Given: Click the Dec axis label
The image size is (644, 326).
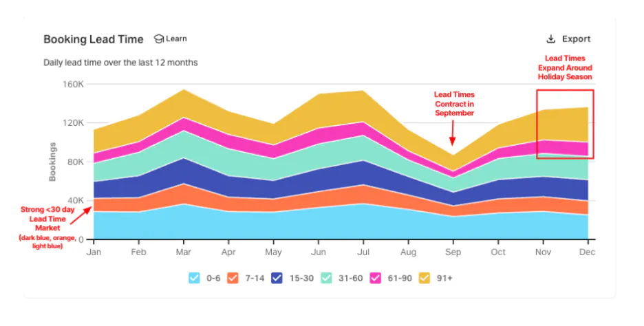Looking at the screenshot, I should [588, 252].
